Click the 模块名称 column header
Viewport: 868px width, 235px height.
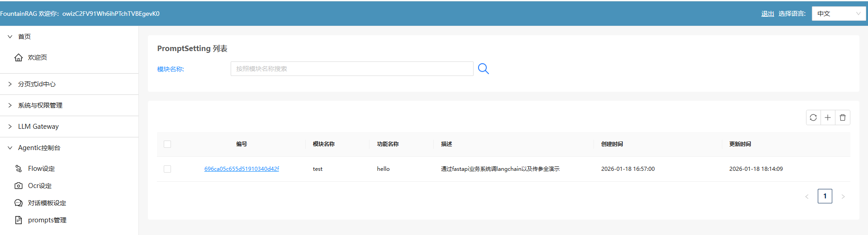(x=324, y=144)
